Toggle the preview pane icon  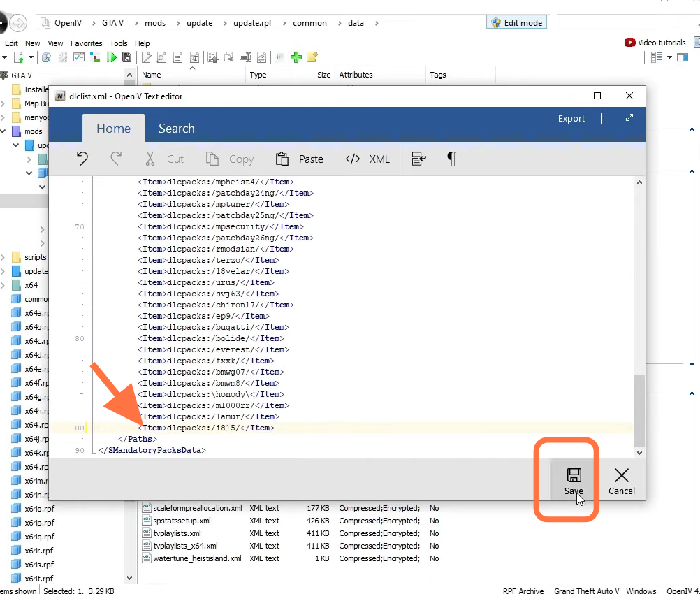pyautogui.click(x=683, y=57)
